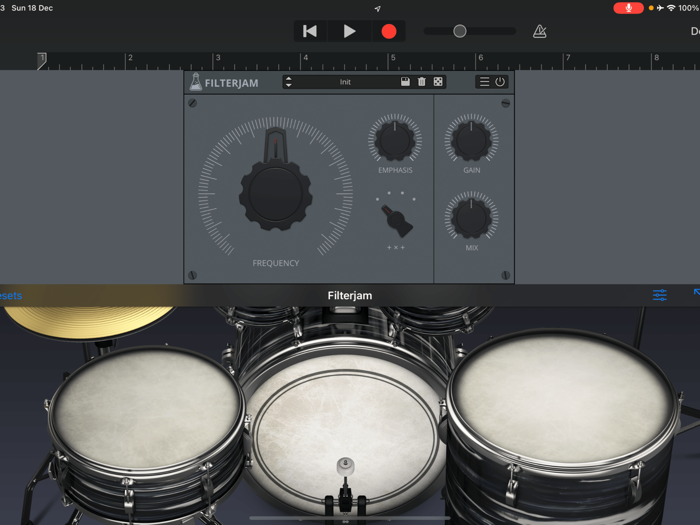Open the Init preset name dropdown
Image resolution: width=700 pixels, height=525 pixels.
[345, 82]
